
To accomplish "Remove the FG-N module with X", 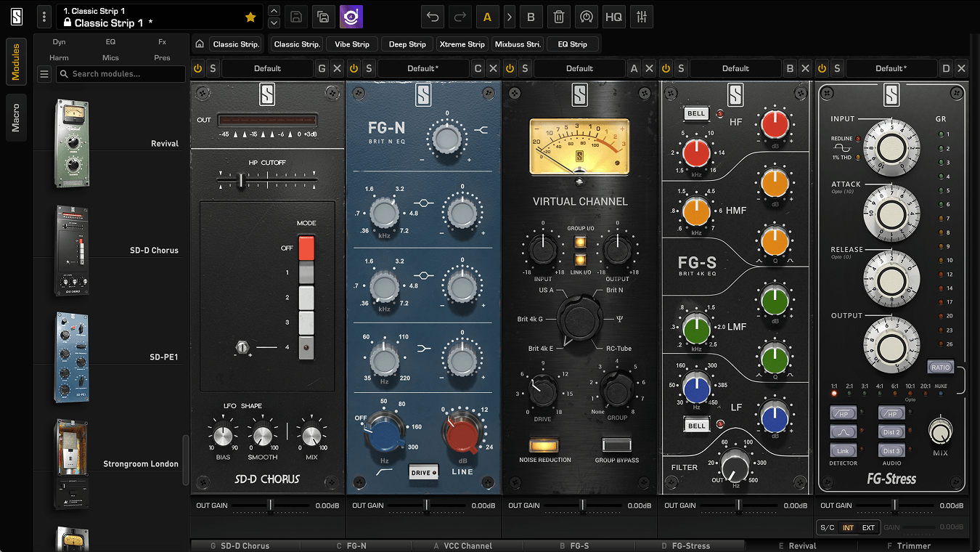I will (x=493, y=68).
